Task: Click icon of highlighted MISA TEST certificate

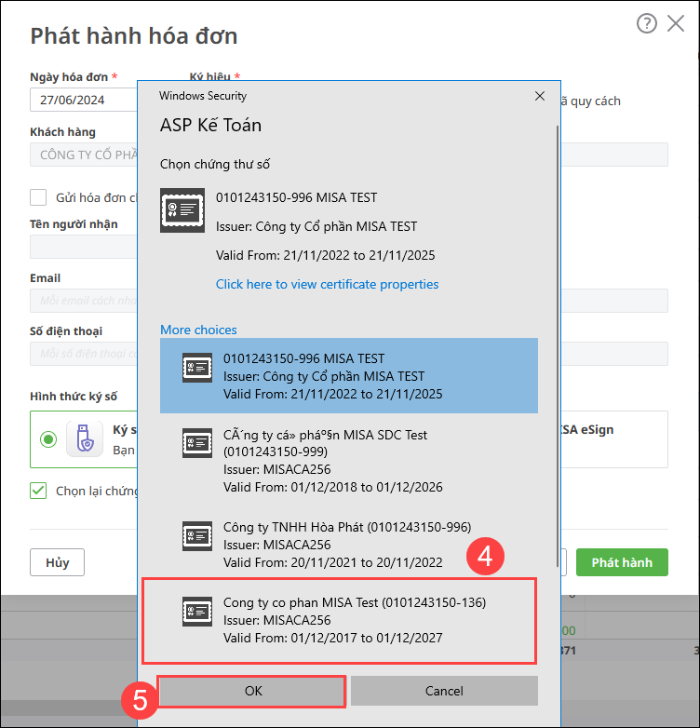Action: pos(196,369)
